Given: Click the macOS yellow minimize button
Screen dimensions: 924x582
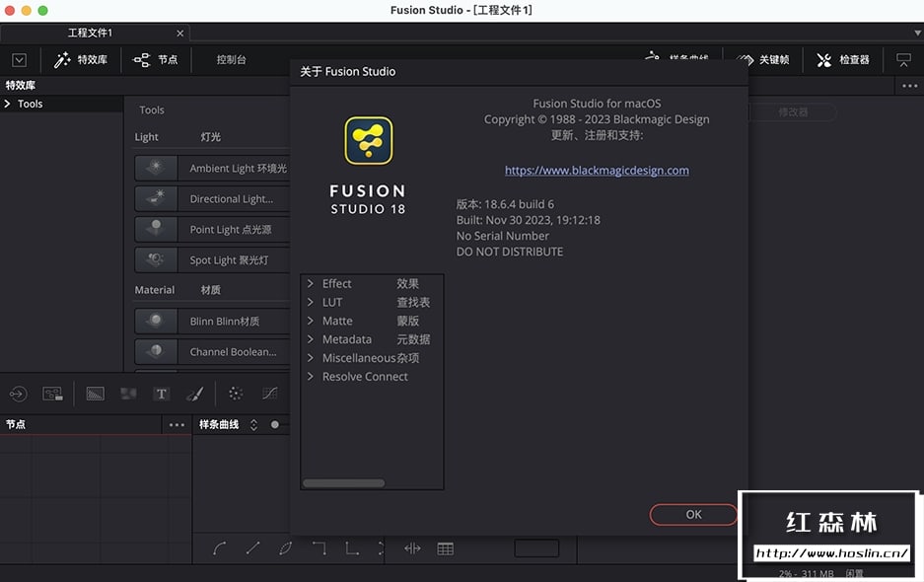Looking at the screenshot, I should tap(26, 10).
